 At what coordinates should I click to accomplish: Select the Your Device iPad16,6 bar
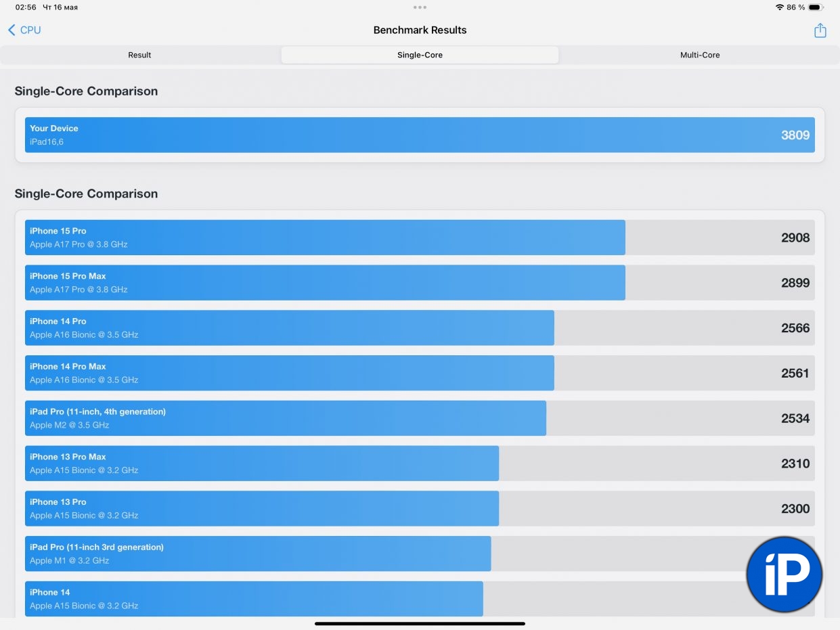420,135
